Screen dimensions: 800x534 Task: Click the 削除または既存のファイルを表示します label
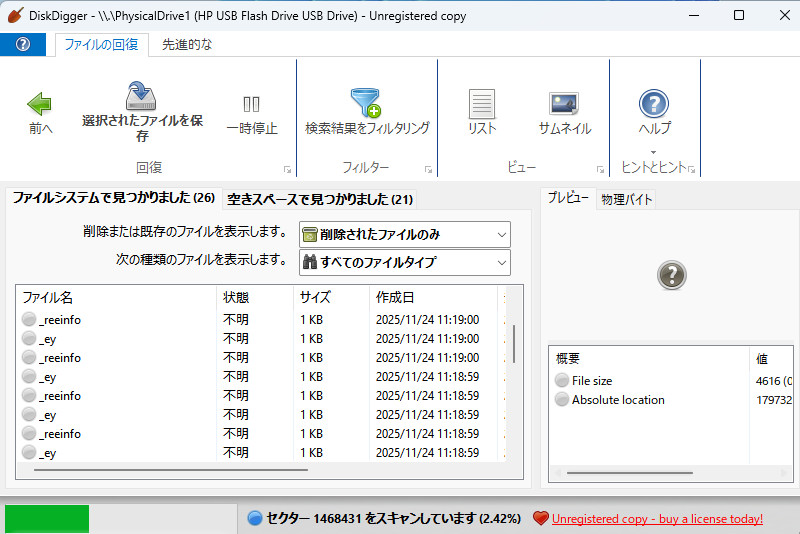coord(186,232)
